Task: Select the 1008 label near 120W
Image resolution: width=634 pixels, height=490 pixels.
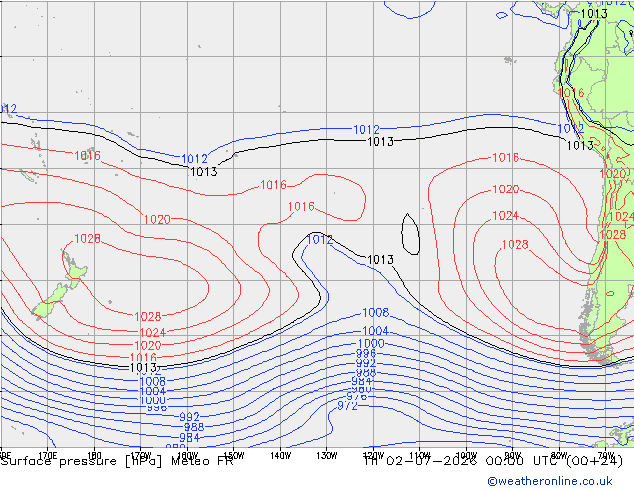Action: tap(376, 313)
